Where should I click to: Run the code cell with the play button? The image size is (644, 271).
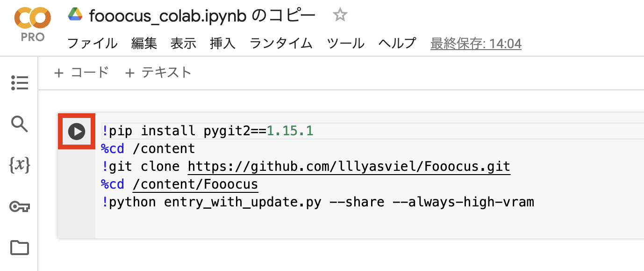76,131
